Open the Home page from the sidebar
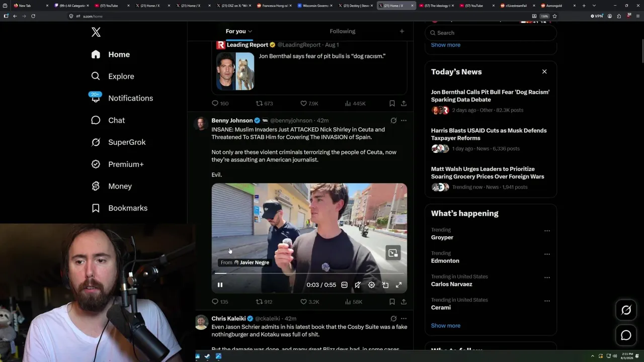The width and height of the screenshot is (644, 362). [x=111, y=54]
